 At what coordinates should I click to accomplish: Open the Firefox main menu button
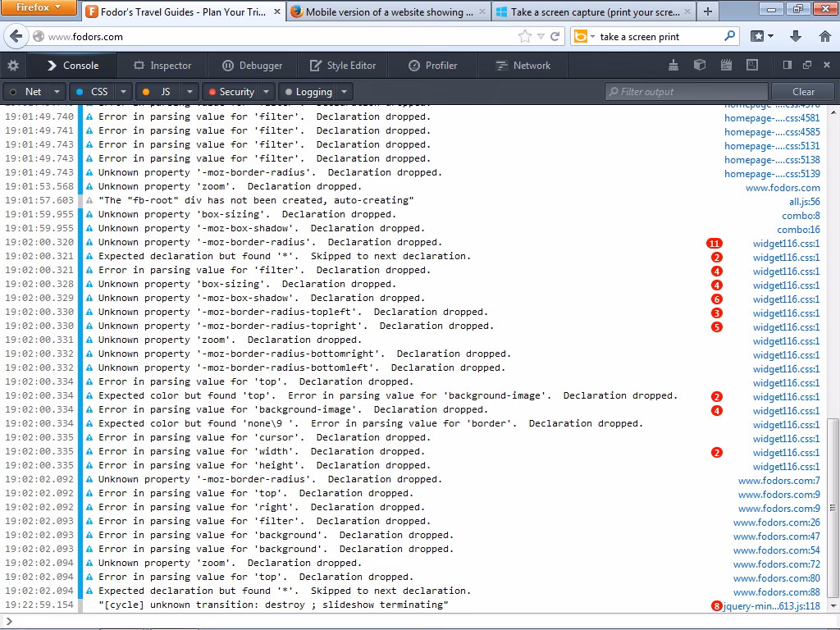[39, 7]
